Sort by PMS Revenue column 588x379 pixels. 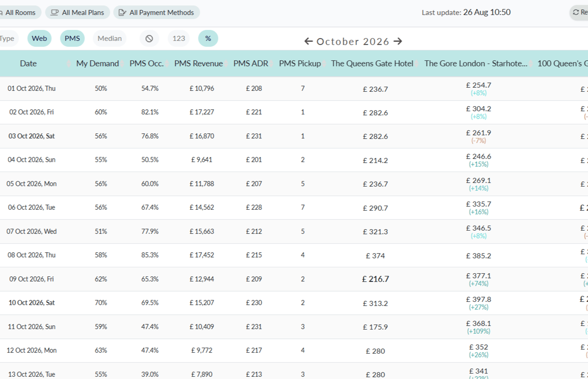pos(198,64)
